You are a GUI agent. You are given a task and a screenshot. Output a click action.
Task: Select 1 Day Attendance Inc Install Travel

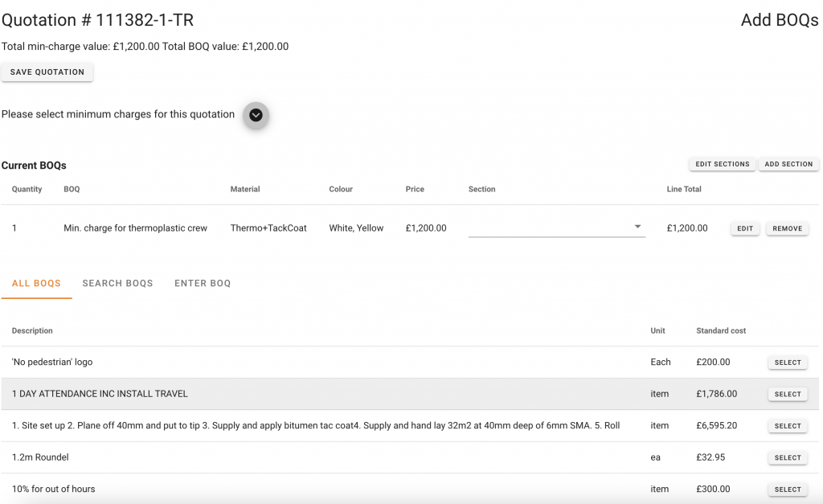(x=787, y=395)
